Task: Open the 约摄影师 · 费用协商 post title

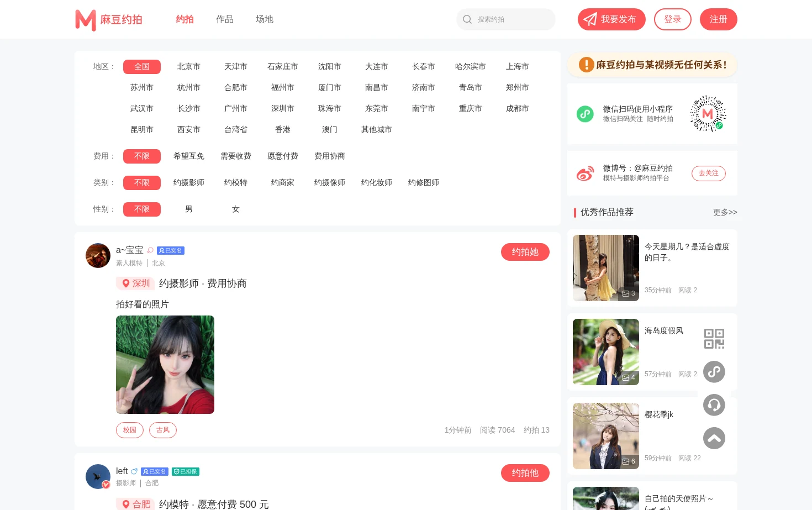Action: coord(203,283)
